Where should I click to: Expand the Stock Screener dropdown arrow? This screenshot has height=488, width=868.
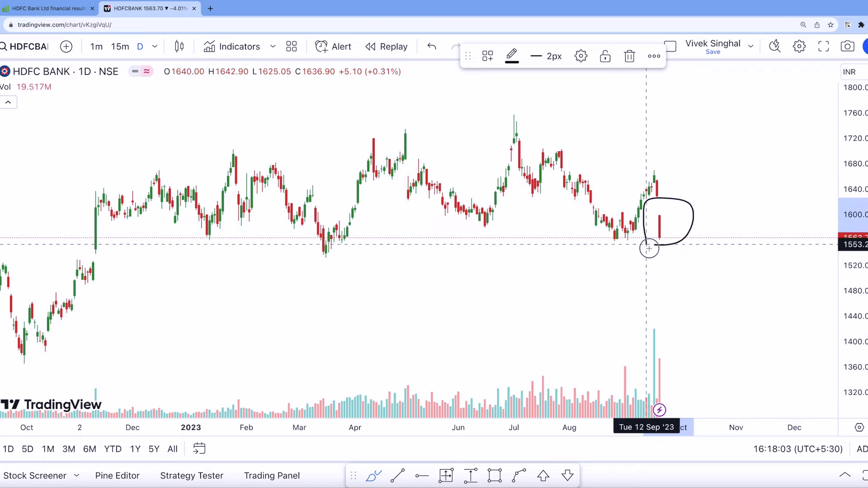76,476
